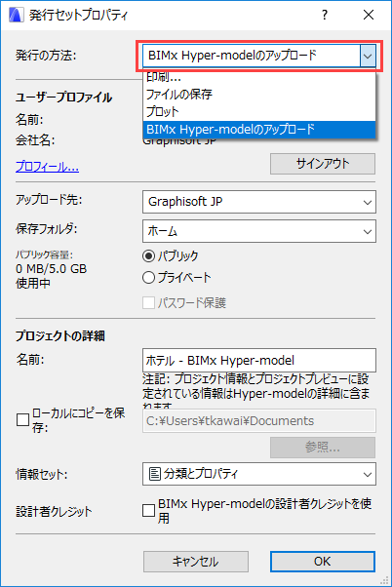The image size is (392, 587).
Task: Enable ローカルにコピーを保存 checkbox
Action: [x=22, y=419]
